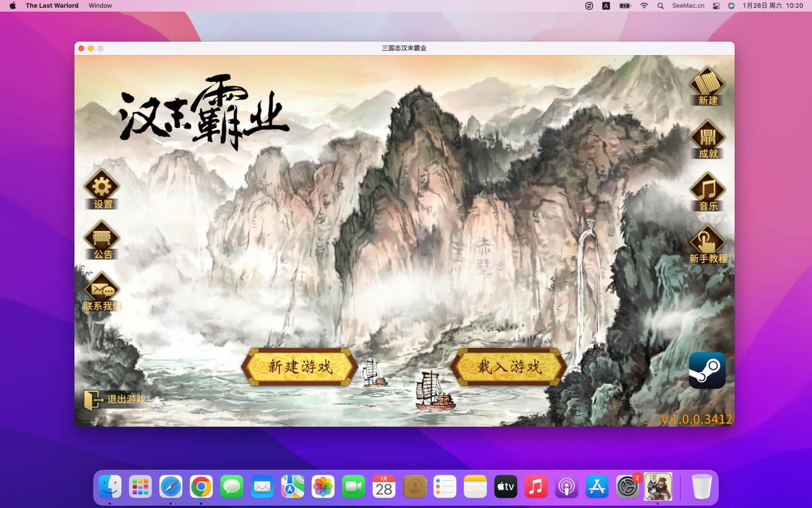
Task: Open the 公告 announcements icon
Action: tap(102, 240)
